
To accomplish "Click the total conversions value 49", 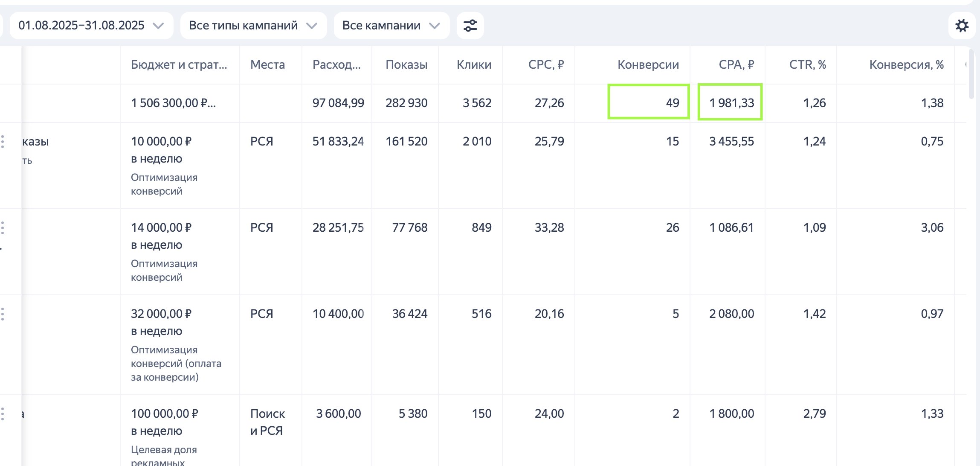I will click(672, 103).
